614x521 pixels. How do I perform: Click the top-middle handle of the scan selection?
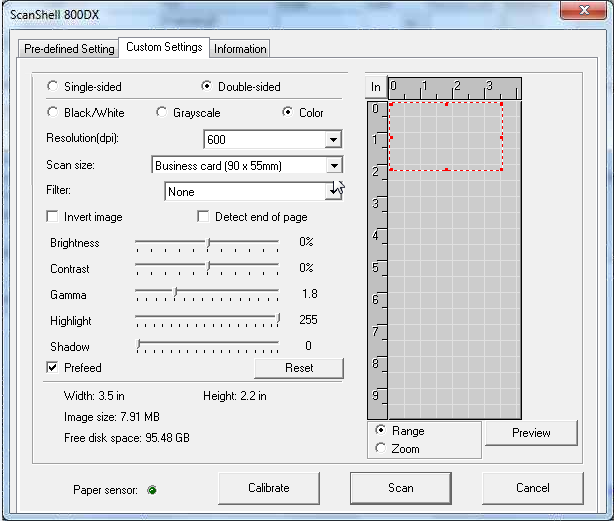click(x=446, y=104)
